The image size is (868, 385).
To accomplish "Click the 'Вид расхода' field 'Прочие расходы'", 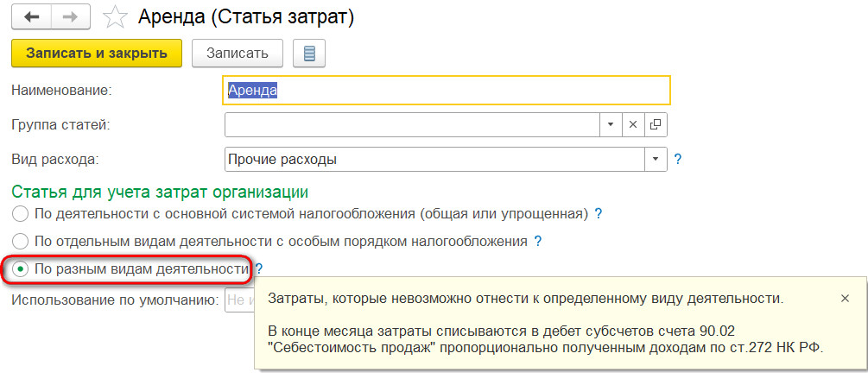I will [x=435, y=160].
